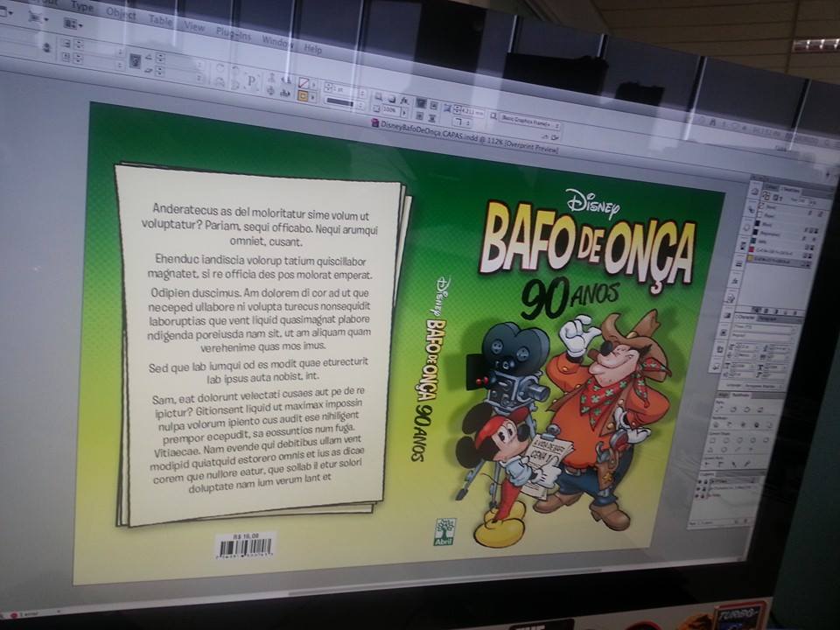Toggle visibility of the second layer
840x630 pixels.
698,490
